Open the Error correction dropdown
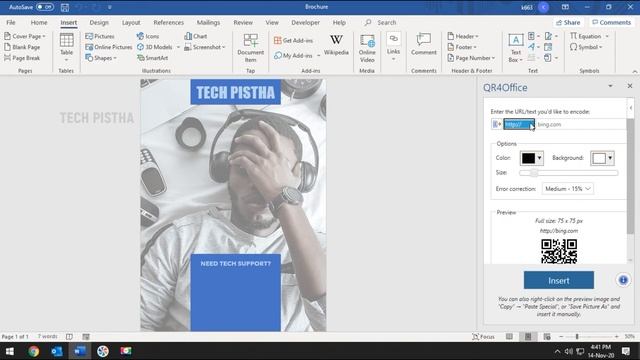 [x=567, y=189]
